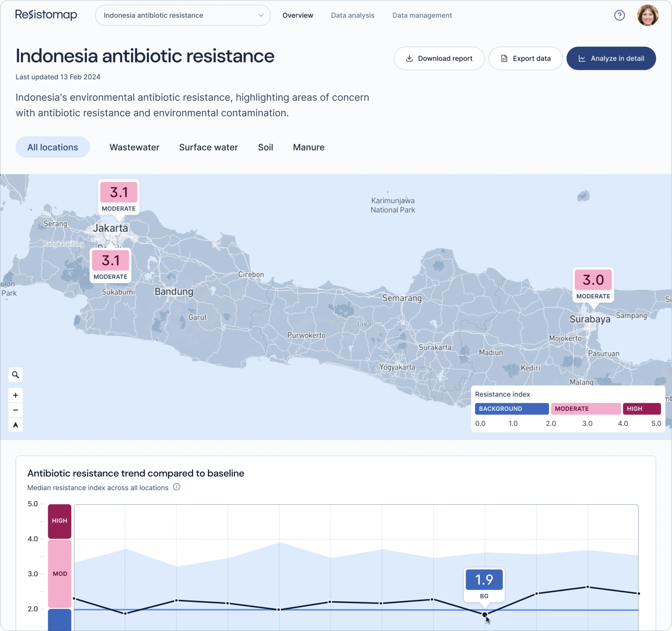The image size is (672, 631).
Task: Zoom out the map with minus button
Action: click(x=16, y=410)
